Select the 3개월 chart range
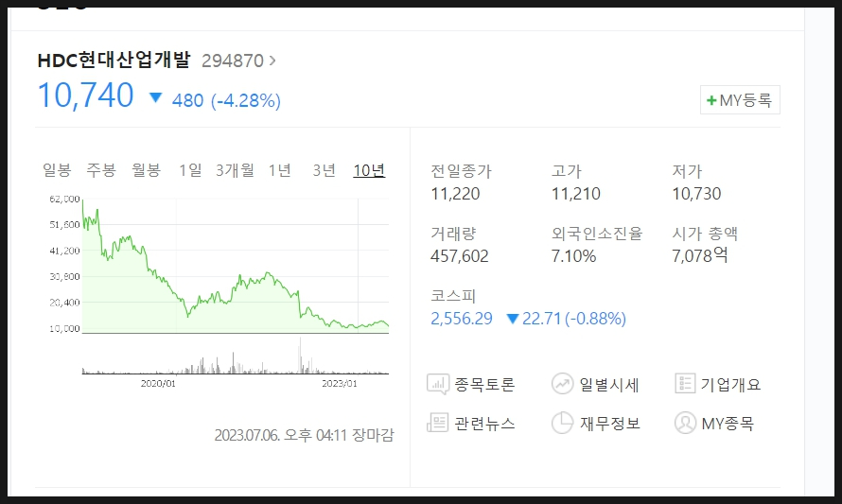The image size is (842, 504). tap(236, 170)
